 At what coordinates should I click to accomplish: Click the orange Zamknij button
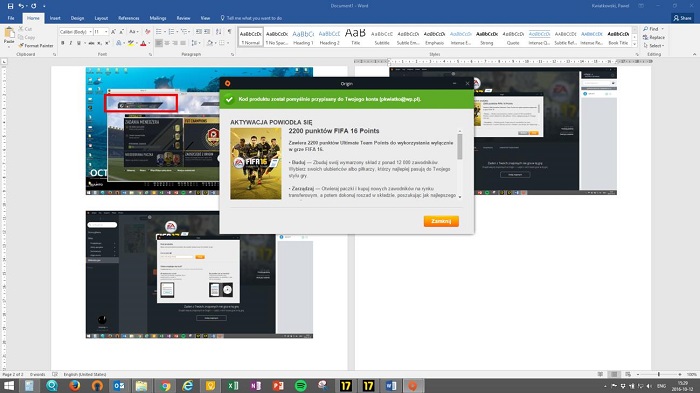coord(441,221)
